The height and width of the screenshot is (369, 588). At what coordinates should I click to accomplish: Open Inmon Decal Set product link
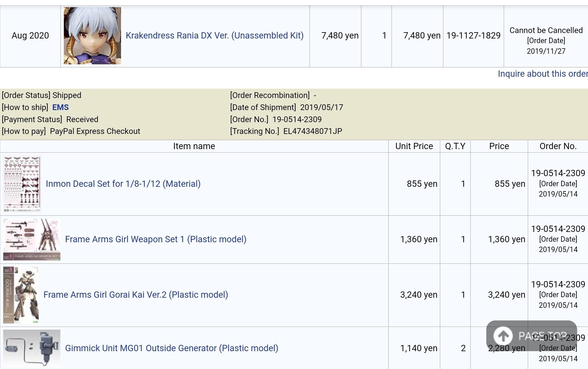(x=123, y=184)
